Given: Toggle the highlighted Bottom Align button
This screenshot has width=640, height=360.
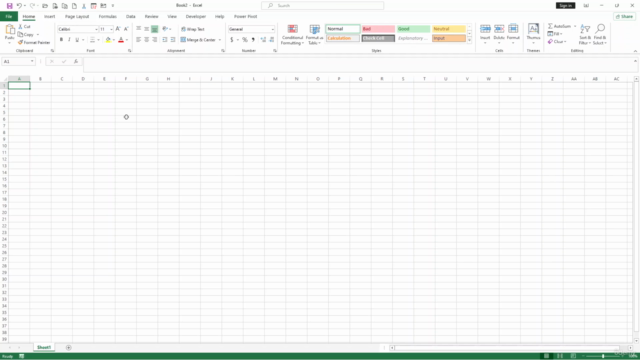Looking at the screenshot, I should pyautogui.click(x=154, y=29).
